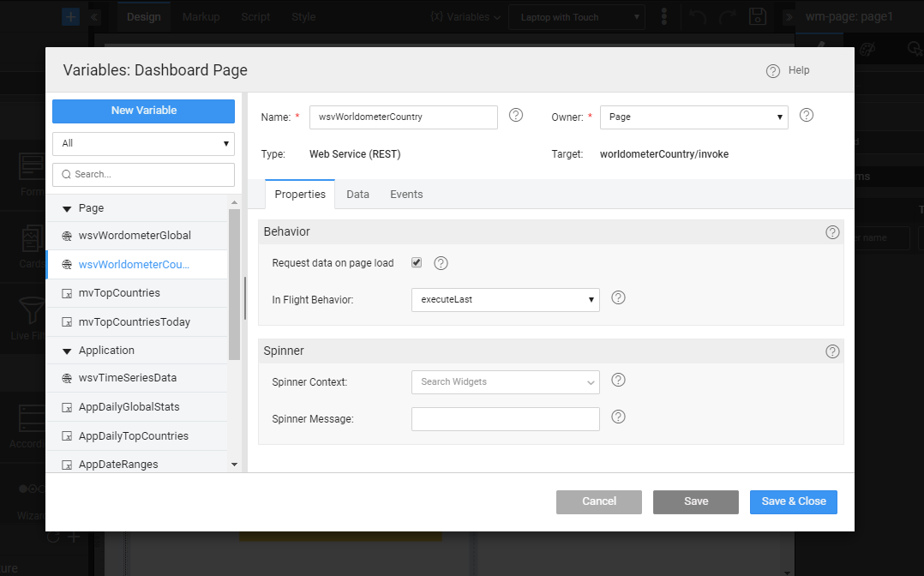924x576 pixels.
Task: Open the All variable filter dropdown
Action: [x=143, y=143]
